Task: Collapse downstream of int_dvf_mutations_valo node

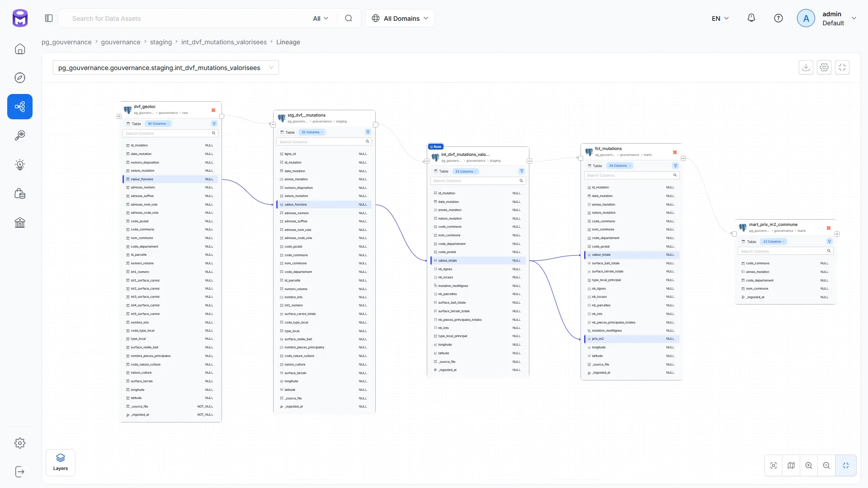Action: click(x=529, y=161)
